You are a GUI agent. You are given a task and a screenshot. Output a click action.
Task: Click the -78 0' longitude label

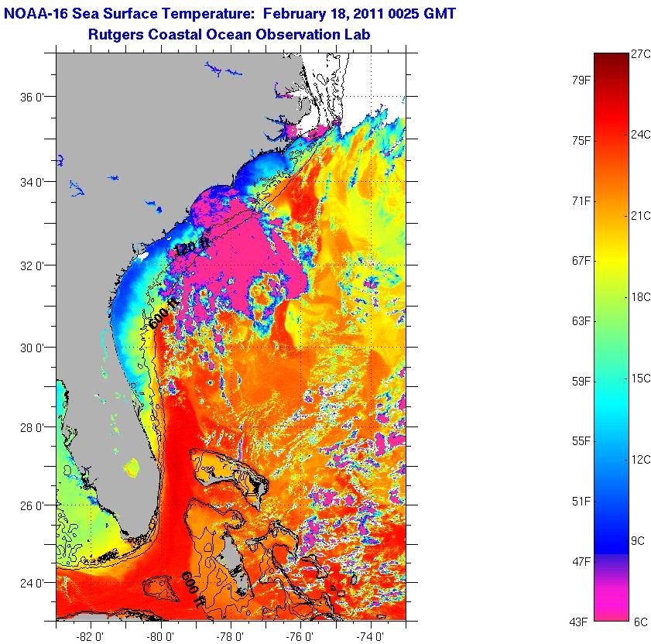230,636
